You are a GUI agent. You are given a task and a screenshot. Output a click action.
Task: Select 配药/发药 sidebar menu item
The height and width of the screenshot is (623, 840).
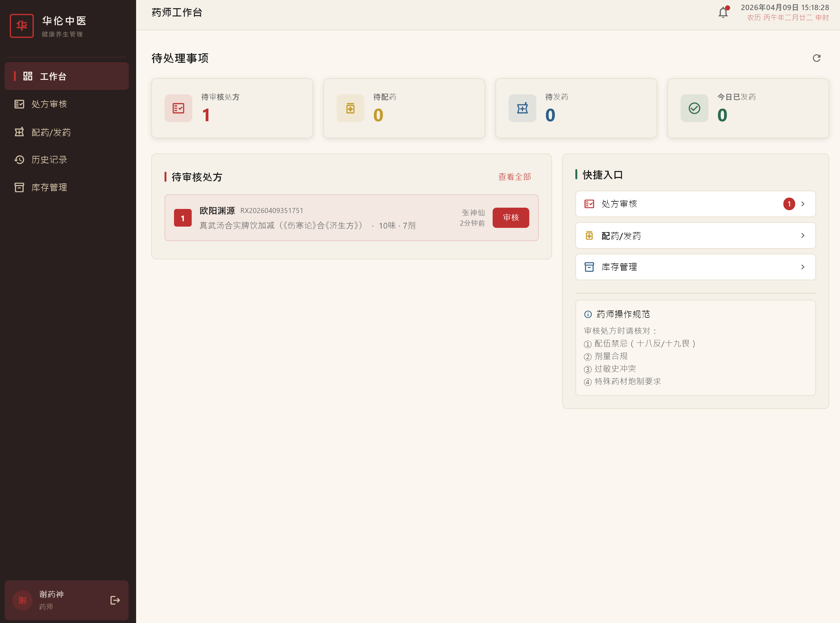51,132
